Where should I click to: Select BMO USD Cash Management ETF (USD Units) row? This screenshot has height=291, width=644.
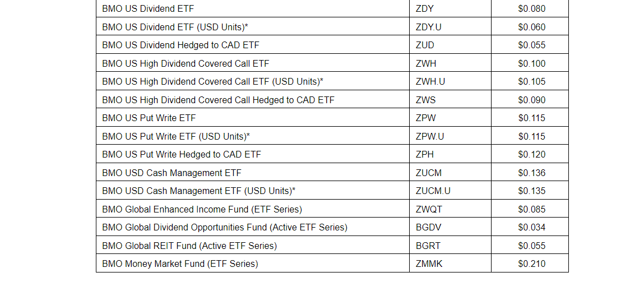(x=198, y=191)
